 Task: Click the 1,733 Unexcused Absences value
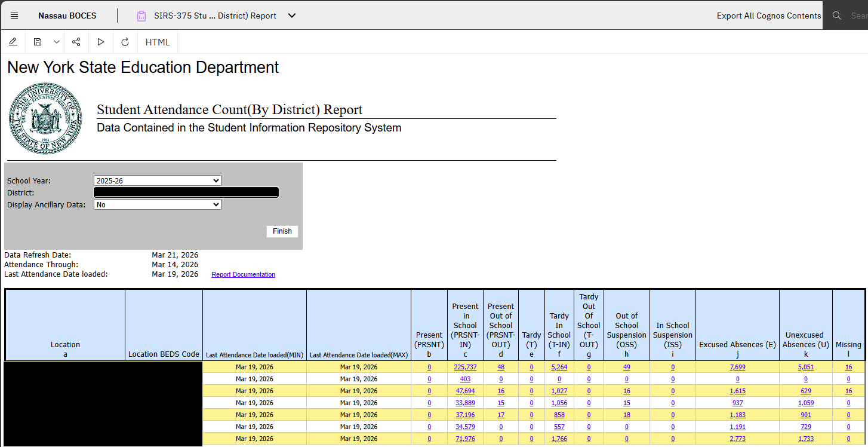point(806,439)
